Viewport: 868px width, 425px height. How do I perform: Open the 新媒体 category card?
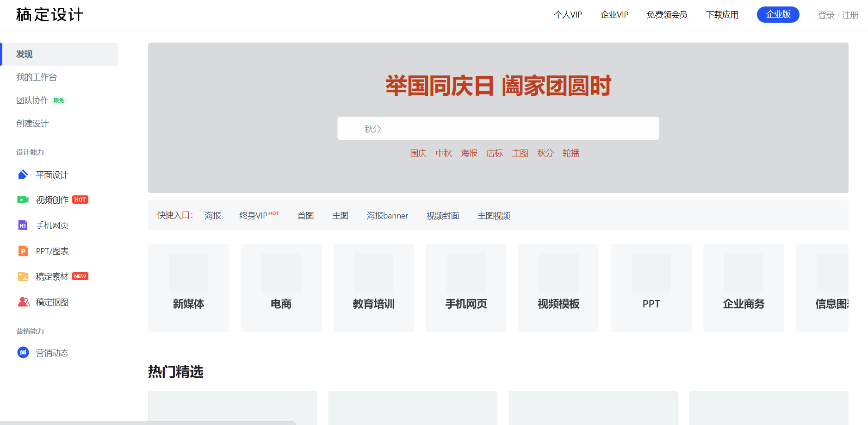tap(188, 287)
